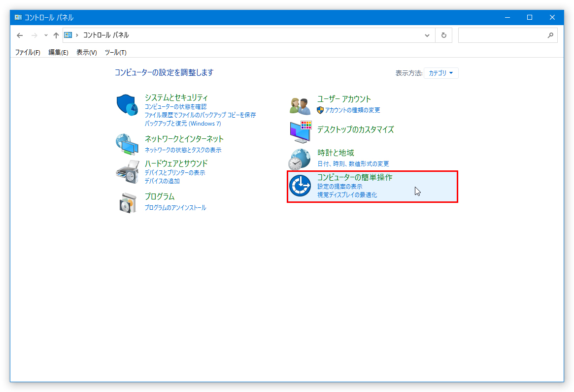
Task: Open the ファイル(F) menu
Action: coord(28,52)
